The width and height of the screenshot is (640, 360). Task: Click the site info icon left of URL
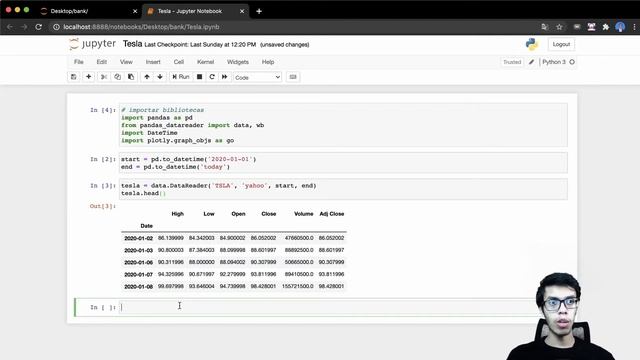click(56, 27)
